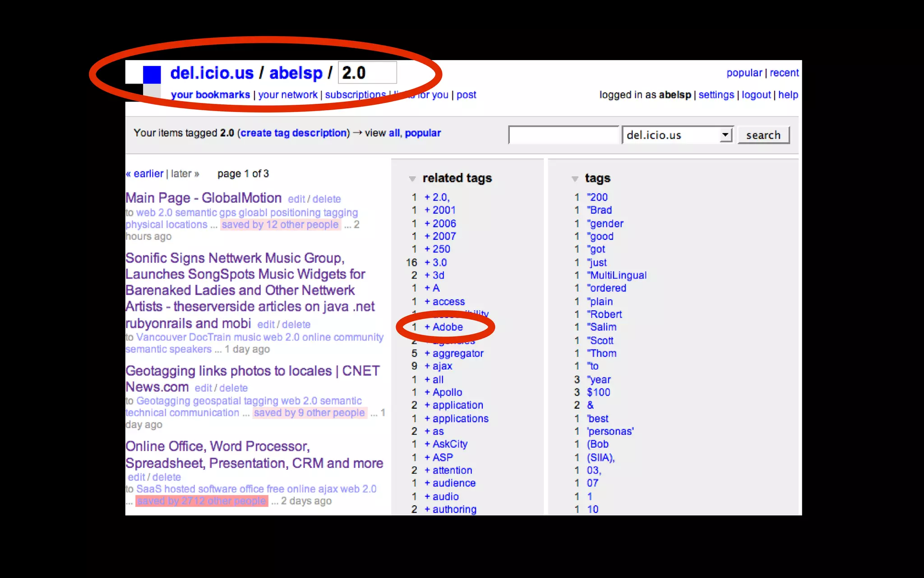Click create tag description link
Image resolution: width=924 pixels, height=578 pixels.
click(x=293, y=133)
